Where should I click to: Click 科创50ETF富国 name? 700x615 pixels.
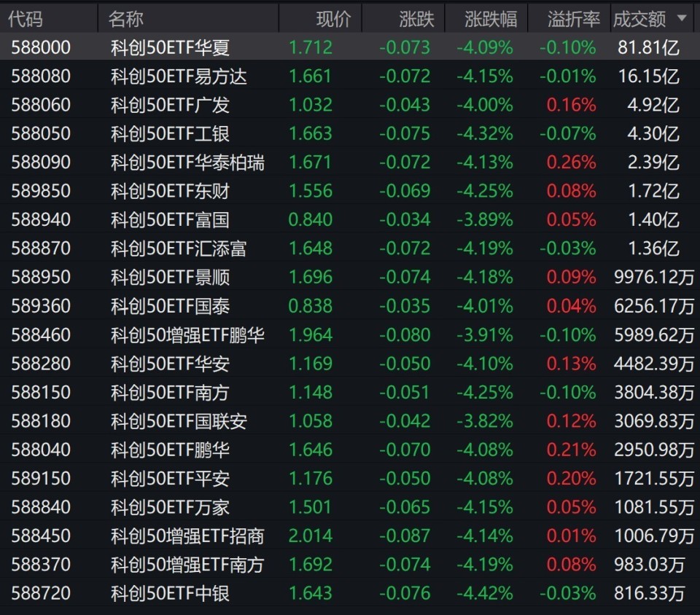[x=170, y=220]
